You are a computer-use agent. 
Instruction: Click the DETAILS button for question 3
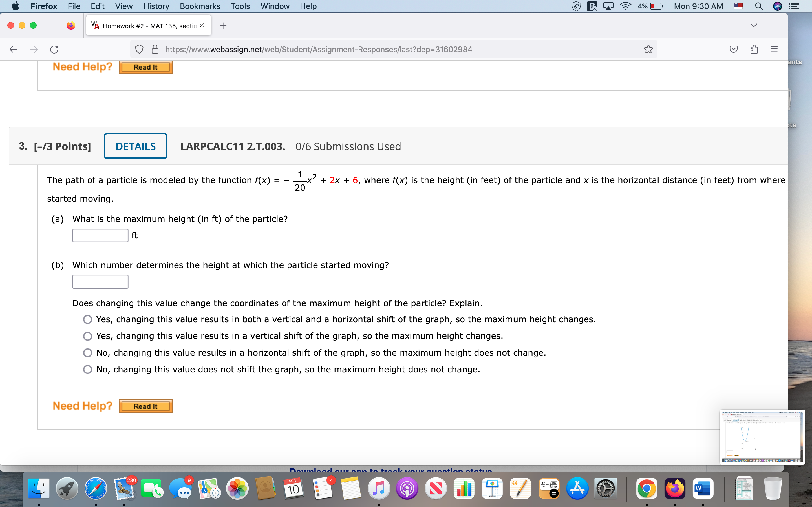136,146
